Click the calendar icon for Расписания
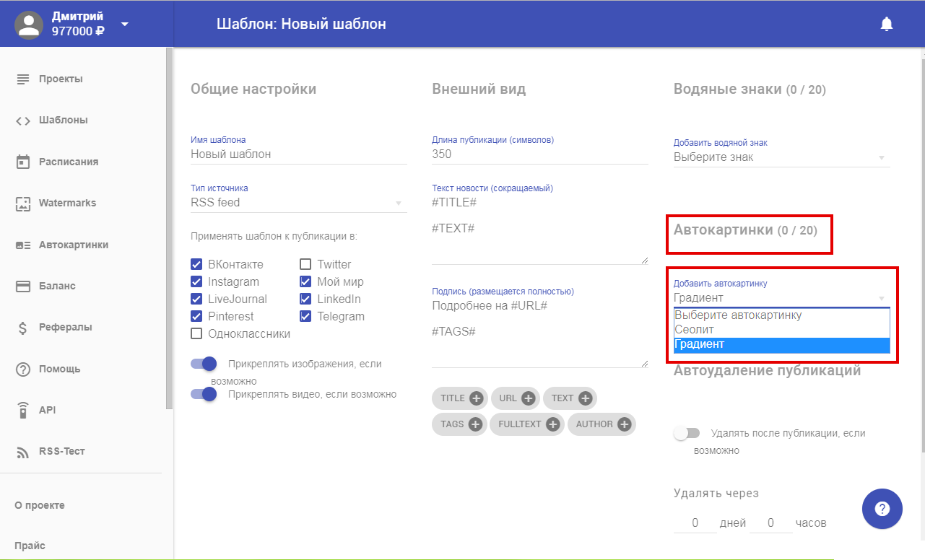Viewport: 925px width, 560px height. click(x=23, y=162)
